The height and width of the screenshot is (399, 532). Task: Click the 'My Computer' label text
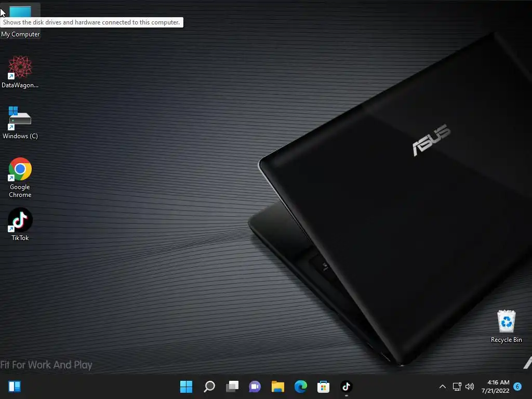click(x=20, y=34)
